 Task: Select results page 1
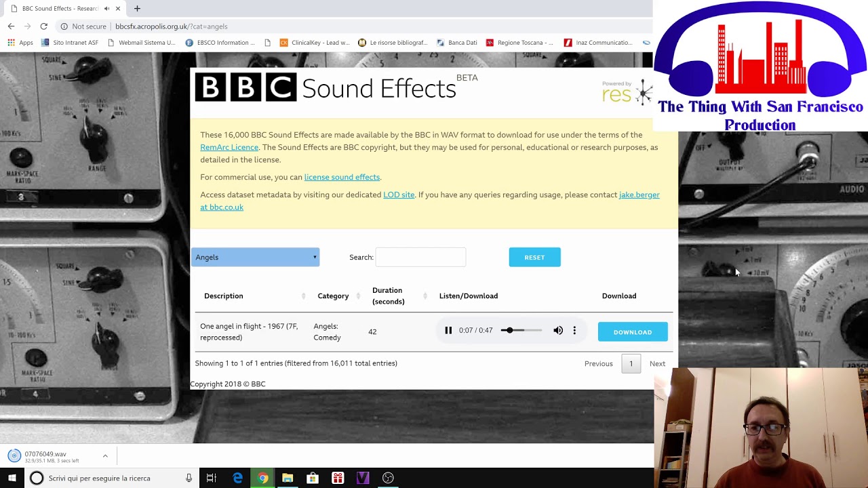pos(631,364)
